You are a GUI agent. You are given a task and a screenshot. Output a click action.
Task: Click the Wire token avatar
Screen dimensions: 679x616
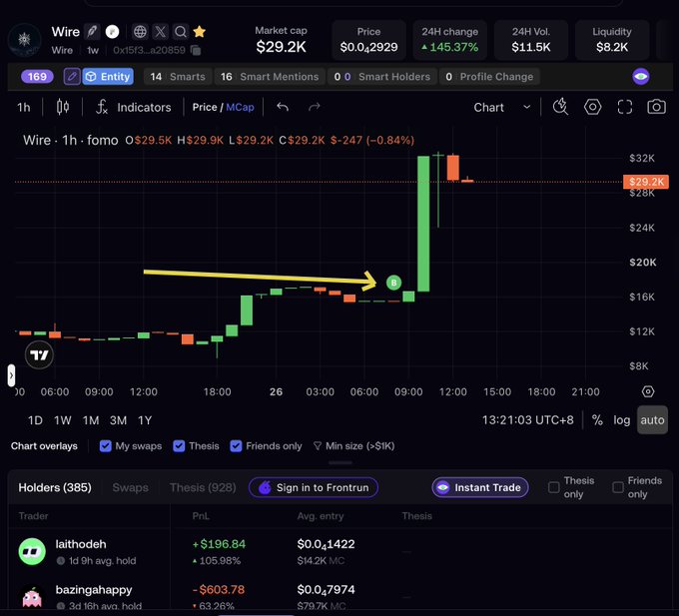[24, 40]
